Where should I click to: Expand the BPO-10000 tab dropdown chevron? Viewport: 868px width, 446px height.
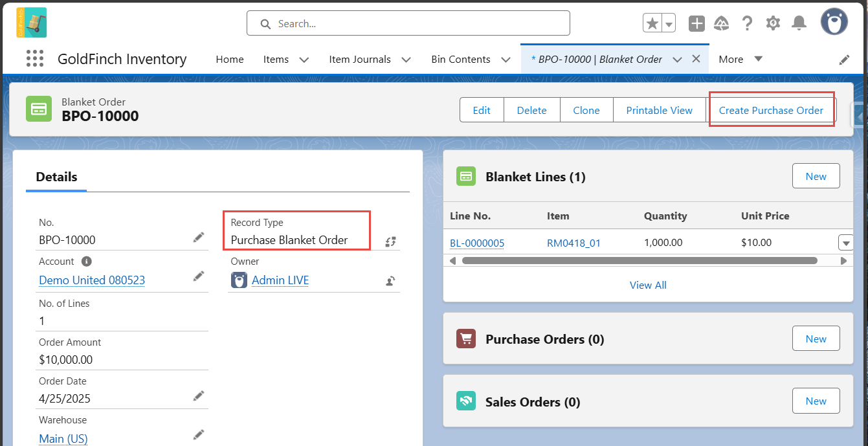pyautogui.click(x=677, y=60)
